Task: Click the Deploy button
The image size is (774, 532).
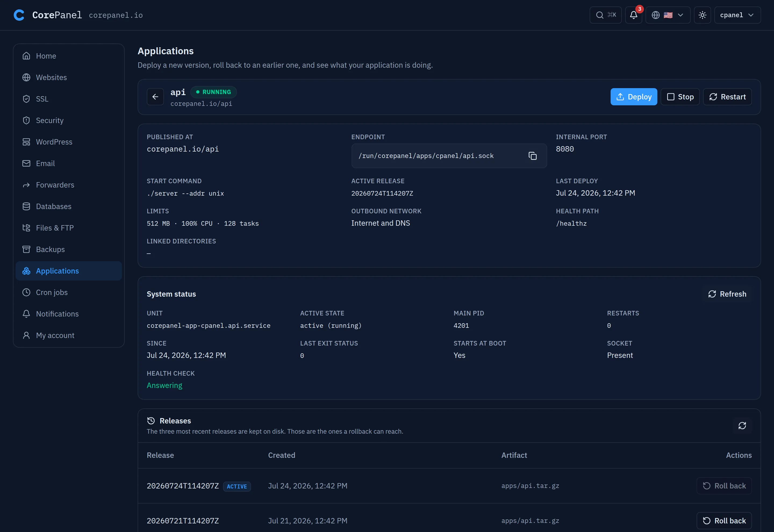Action: point(633,97)
